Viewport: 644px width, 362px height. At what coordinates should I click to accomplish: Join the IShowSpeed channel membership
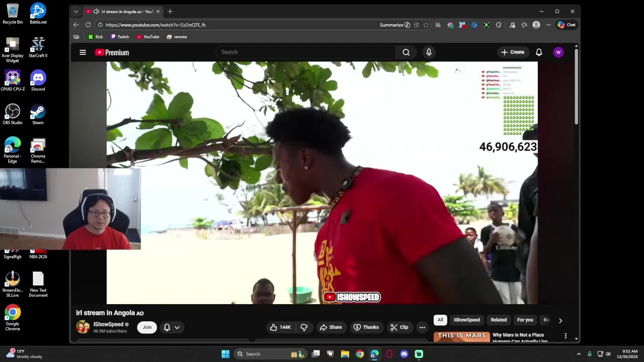click(147, 327)
